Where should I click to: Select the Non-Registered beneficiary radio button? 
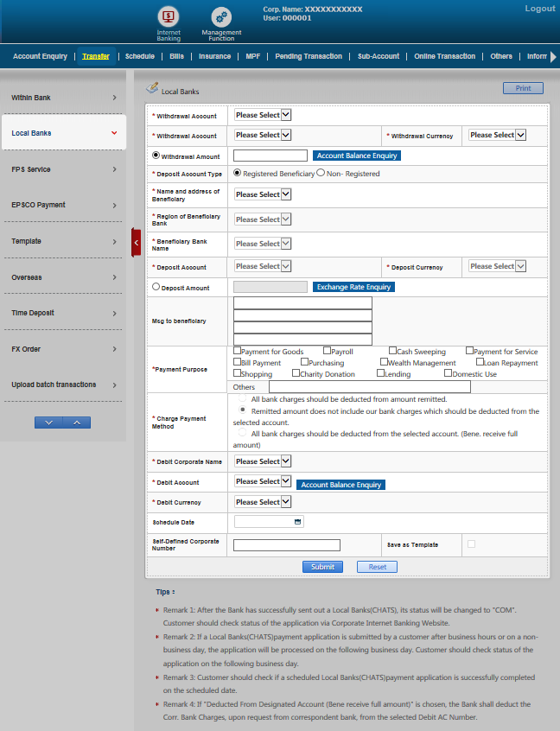[321, 173]
